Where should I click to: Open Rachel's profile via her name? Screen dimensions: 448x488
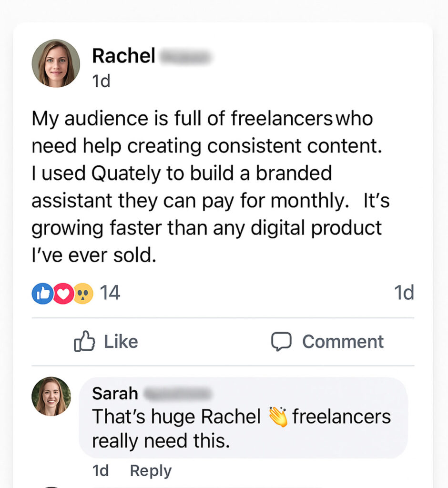coord(123,56)
